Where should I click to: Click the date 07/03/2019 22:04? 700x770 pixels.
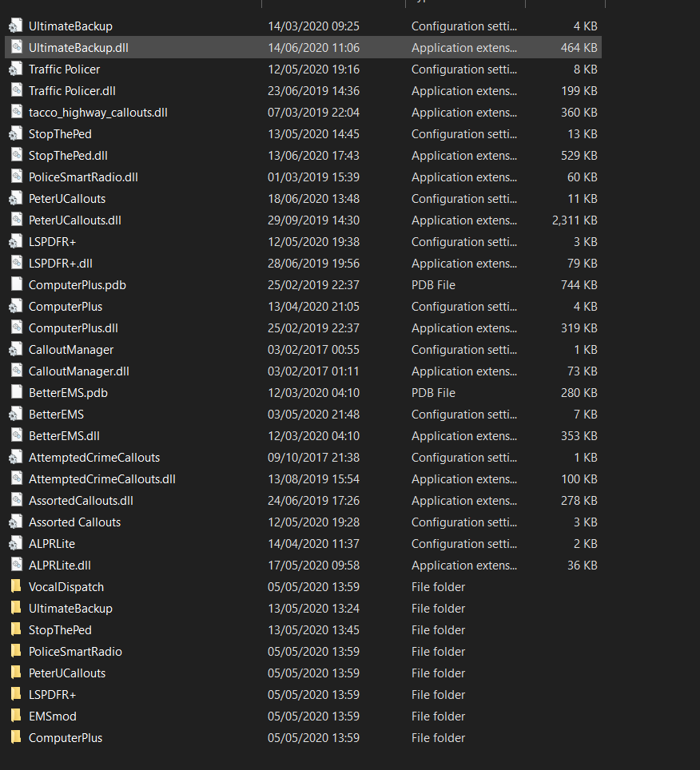click(x=313, y=113)
